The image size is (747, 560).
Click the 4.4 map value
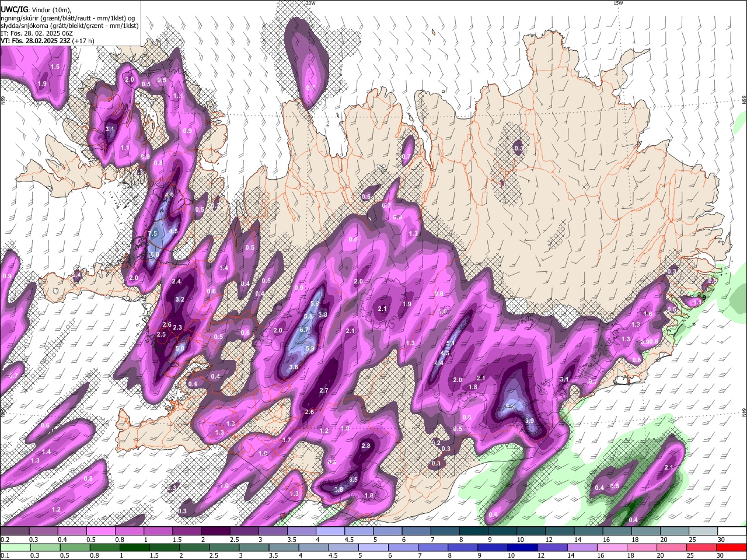439,363
